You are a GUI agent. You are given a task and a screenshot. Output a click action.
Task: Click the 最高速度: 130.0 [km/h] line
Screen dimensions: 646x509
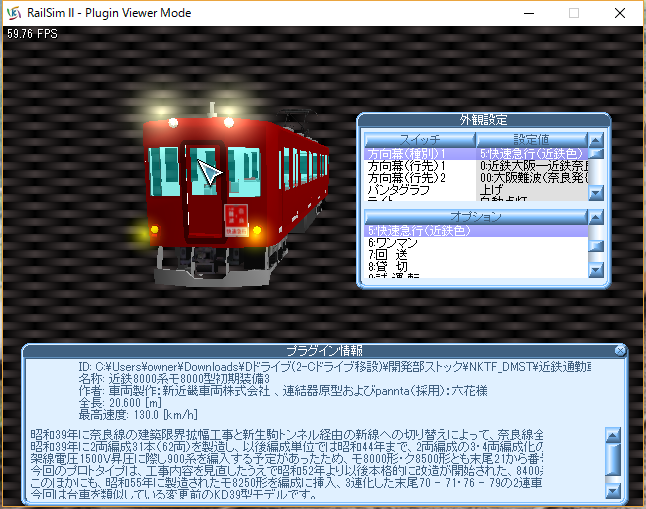tap(138, 414)
